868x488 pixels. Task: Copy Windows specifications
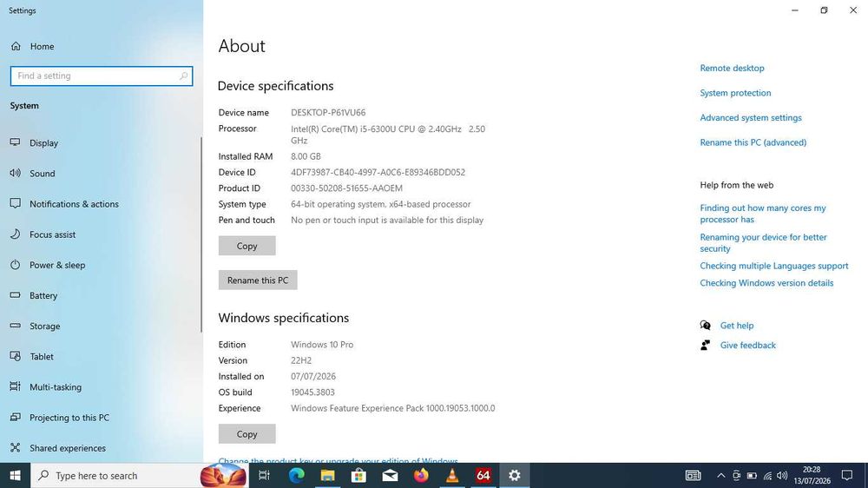coord(247,433)
